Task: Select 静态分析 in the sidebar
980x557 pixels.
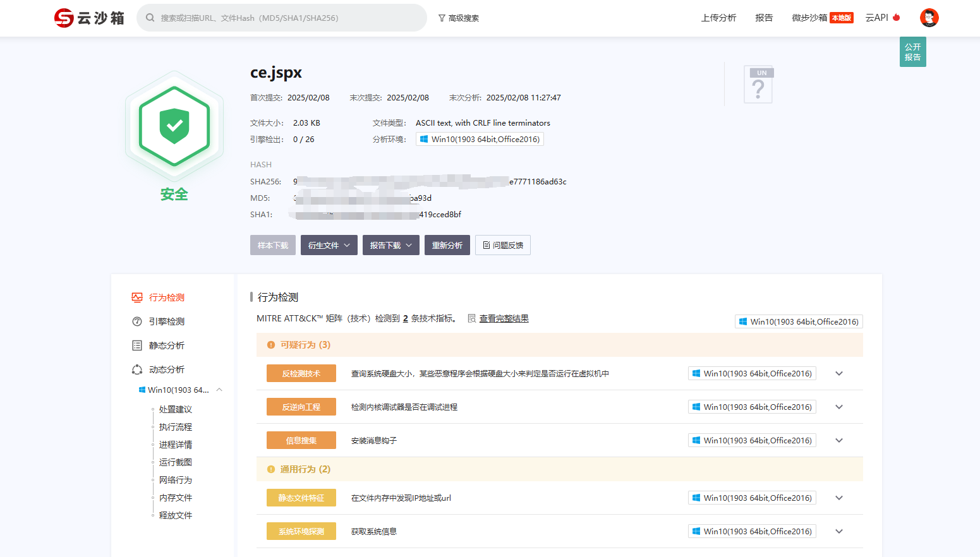Action: click(167, 345)
